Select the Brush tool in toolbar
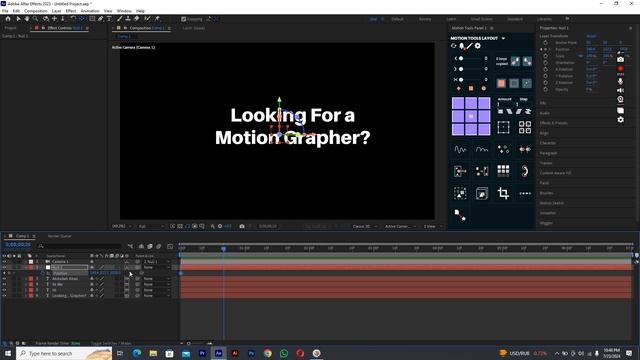Image resolution: width=640 pixels, height=360 pixels. [120, 19]
